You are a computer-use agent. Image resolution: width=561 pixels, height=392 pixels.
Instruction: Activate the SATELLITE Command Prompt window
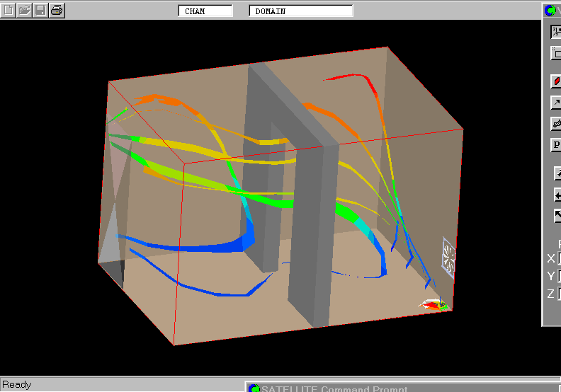pos(333,388)
